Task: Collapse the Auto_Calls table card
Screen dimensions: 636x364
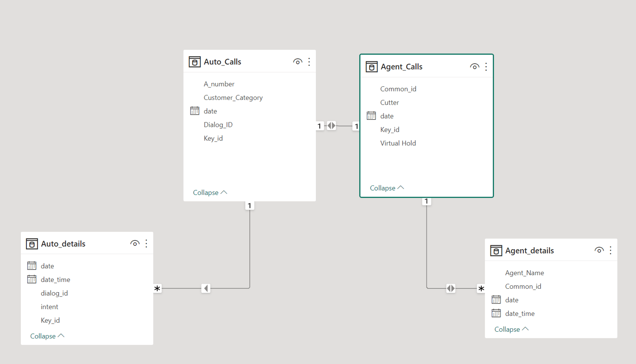Action: click(x=210, y=193)
